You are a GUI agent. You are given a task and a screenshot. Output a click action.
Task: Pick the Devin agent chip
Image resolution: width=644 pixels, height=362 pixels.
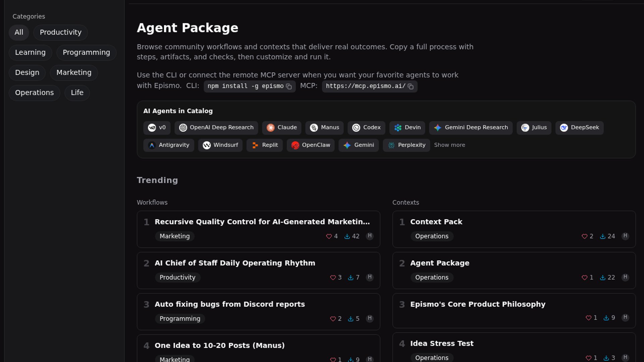[407, 127]
